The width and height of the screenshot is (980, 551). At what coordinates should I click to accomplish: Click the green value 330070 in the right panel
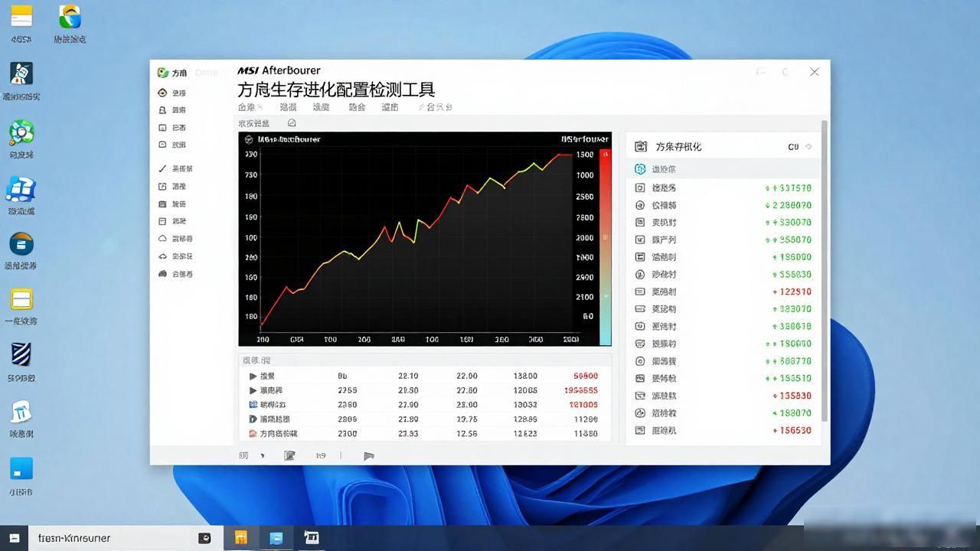[x=790, y=223]
